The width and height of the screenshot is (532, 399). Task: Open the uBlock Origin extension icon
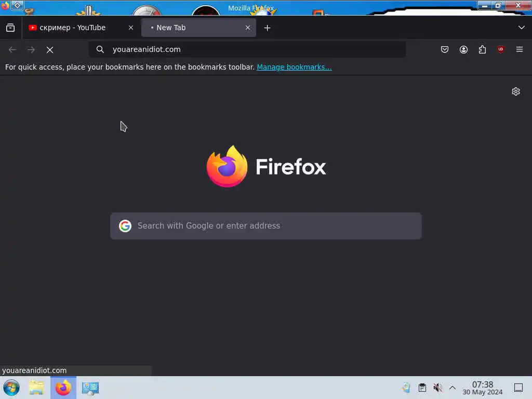click(501, 49)
